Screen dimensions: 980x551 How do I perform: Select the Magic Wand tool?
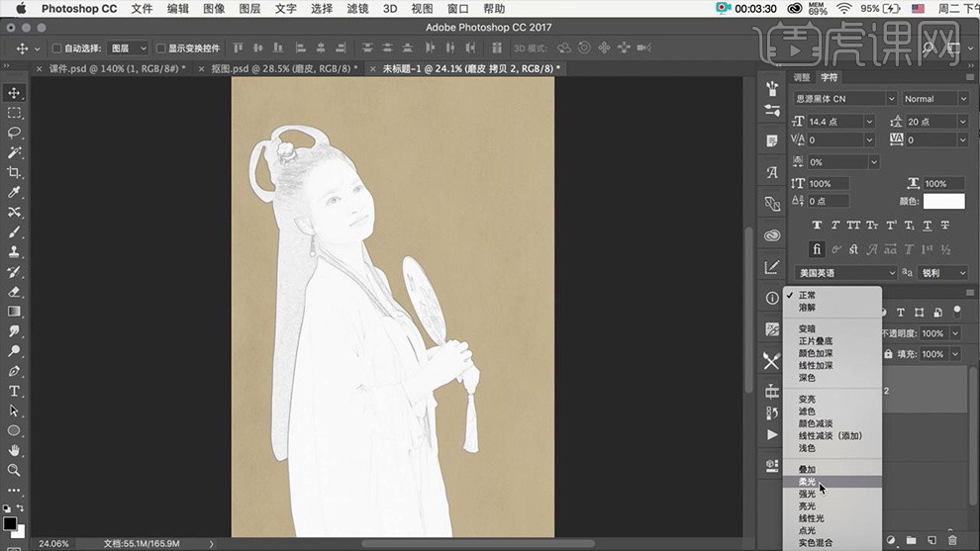(x=14, y=152)
